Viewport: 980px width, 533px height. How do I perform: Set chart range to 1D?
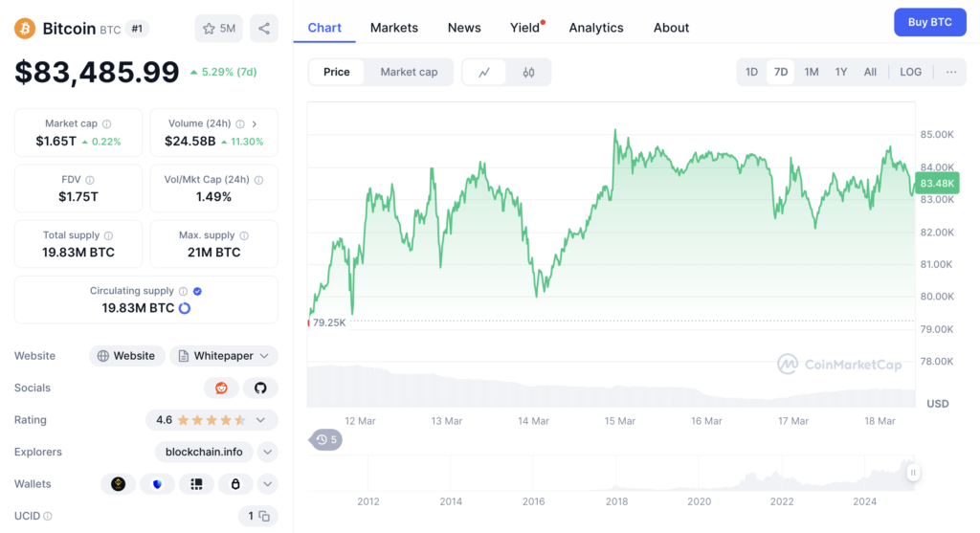(x=751, y=72)
